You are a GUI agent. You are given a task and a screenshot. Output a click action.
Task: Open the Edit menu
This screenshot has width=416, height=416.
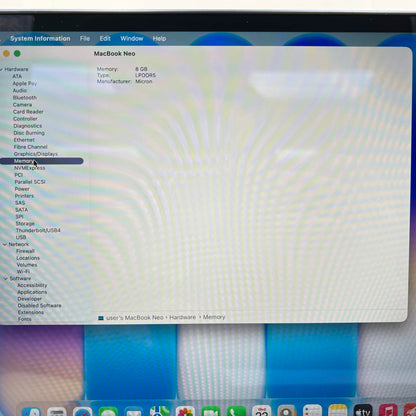coord(105,38)
